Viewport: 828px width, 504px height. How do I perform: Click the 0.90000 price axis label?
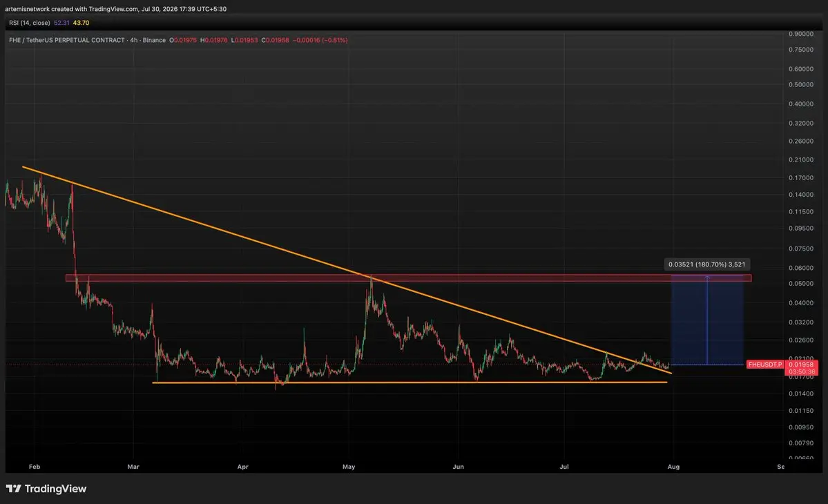tap(801, 34)
